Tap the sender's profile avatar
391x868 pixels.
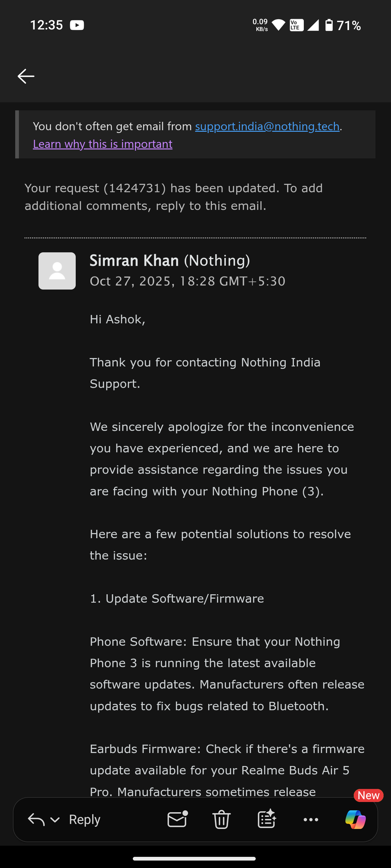[x=57, y=271]
